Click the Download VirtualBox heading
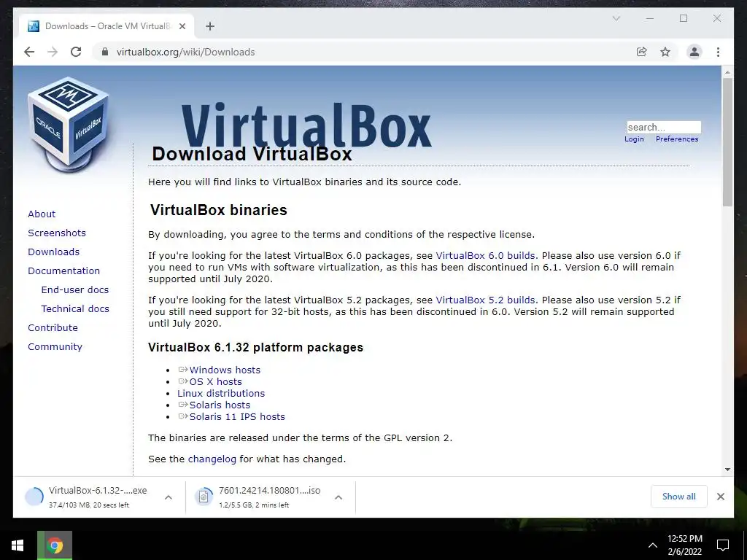The height and width of the screenshot is (560, 747). pos(252,154)
